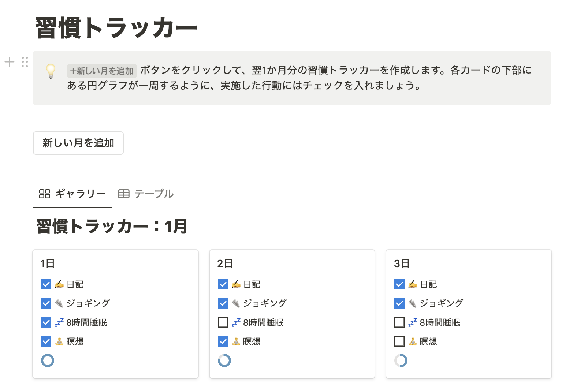Open the 2日 card title
This screenshot has width=588, height=385.
click(225, 263)
